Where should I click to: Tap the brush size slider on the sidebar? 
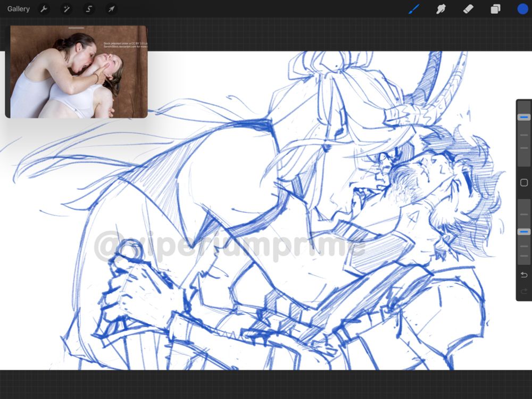(x=523, y=117)
